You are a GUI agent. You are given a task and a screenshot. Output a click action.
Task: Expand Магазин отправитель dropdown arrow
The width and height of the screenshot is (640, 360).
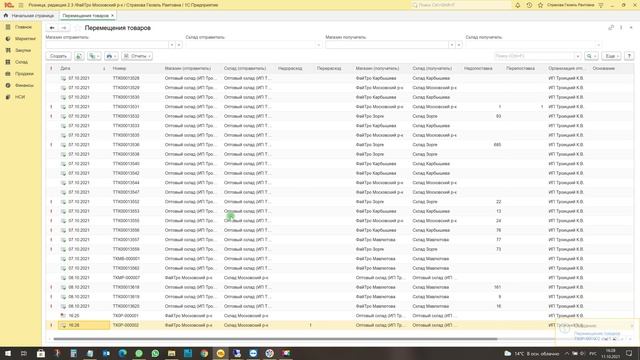[172, 44]
